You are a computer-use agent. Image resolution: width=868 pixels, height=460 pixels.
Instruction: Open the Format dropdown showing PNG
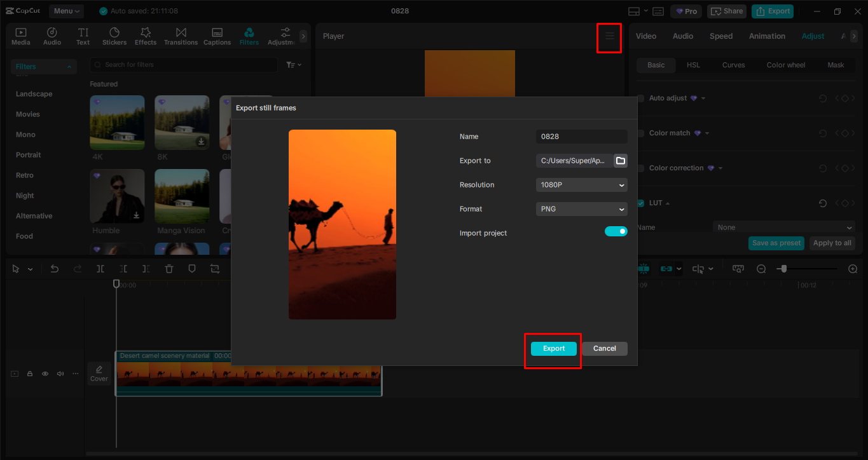pos(581,209)
